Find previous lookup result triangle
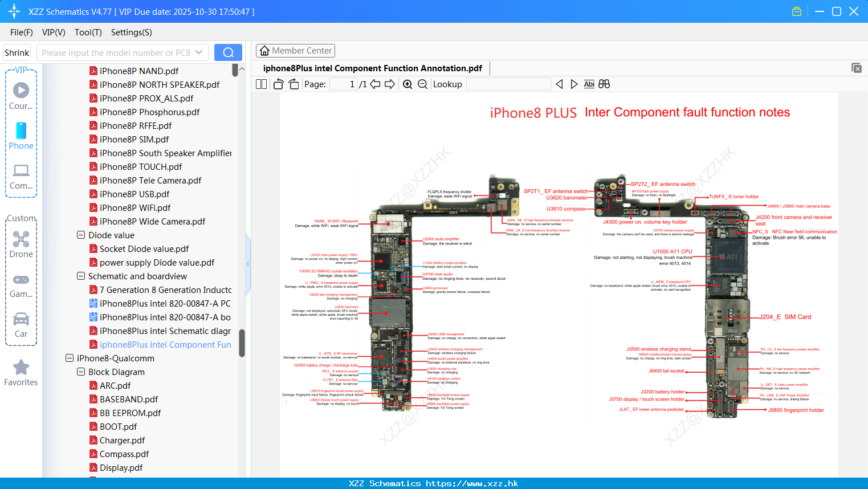The width and height of the screenshot is (868, 489). [559, 84]
